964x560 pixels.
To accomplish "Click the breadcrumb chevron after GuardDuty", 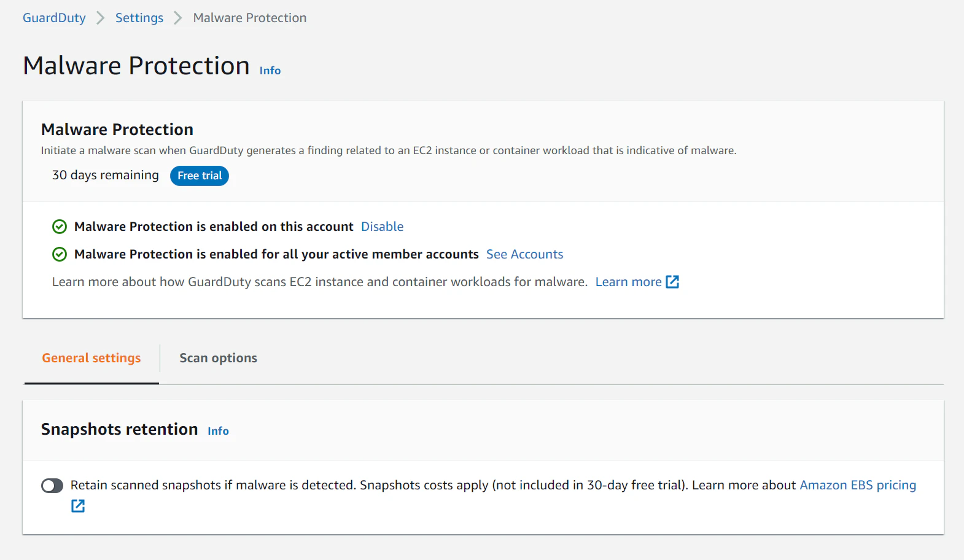I will 101,18.
